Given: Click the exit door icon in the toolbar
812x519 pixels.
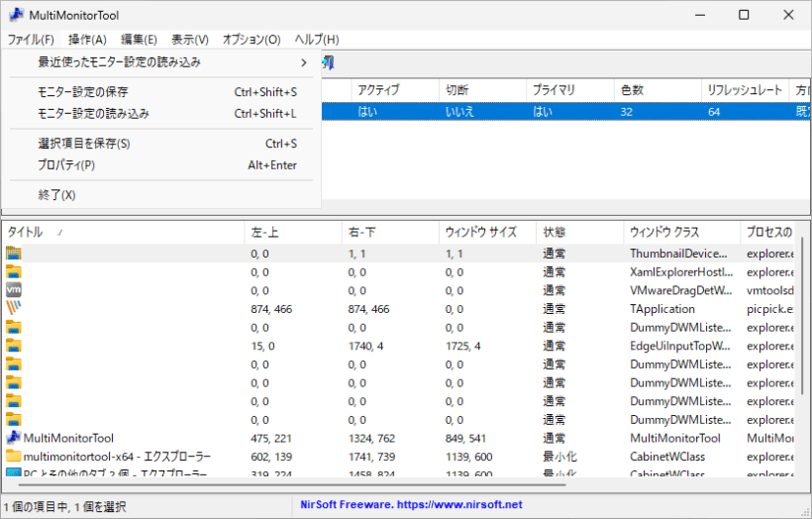Looking at the screenshot, I should [x=329, y=62].
